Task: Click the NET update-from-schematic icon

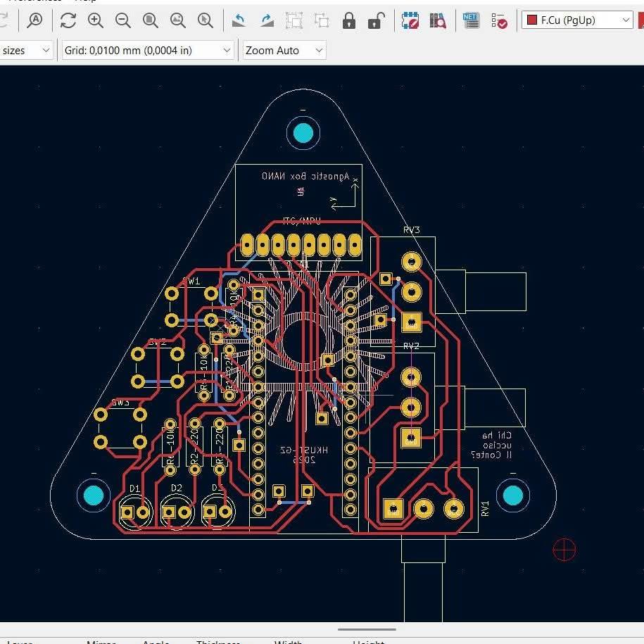Action: click(x=471, y=20)
